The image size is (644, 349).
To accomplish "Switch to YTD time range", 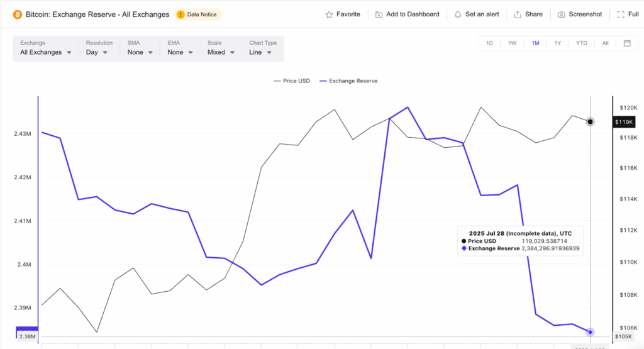I will (581, 43).
